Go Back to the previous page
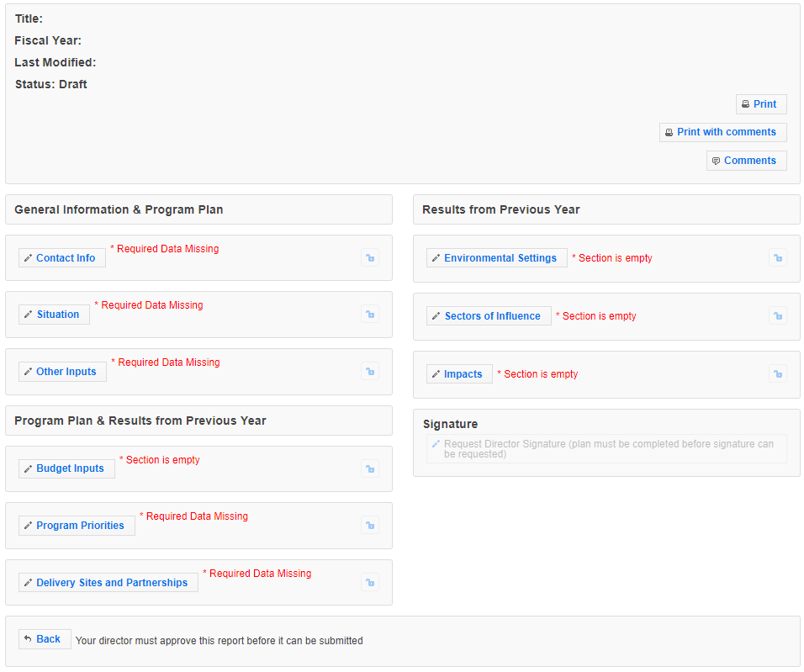Viewport: 804px width, 672px height. [x=45, y=639]
